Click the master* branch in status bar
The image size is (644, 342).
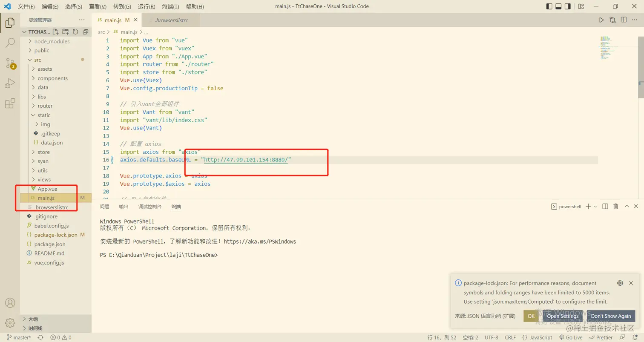click(18, 337)
